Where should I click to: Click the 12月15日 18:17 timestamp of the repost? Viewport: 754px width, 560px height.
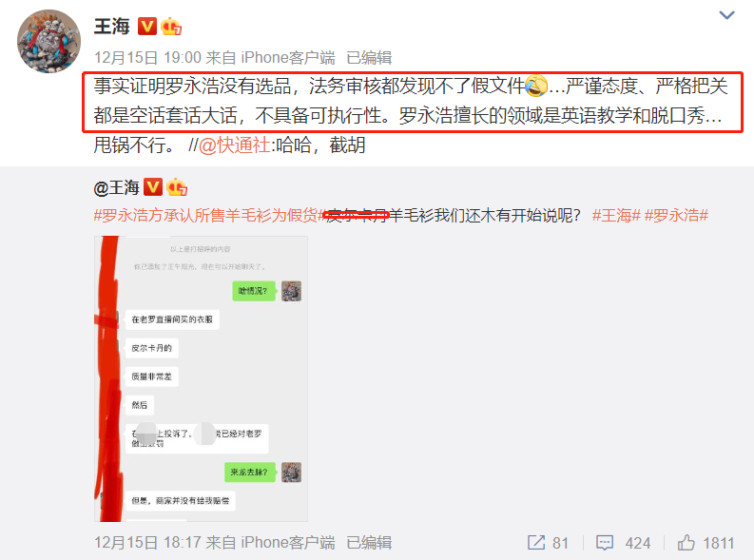tap(147, 543)
